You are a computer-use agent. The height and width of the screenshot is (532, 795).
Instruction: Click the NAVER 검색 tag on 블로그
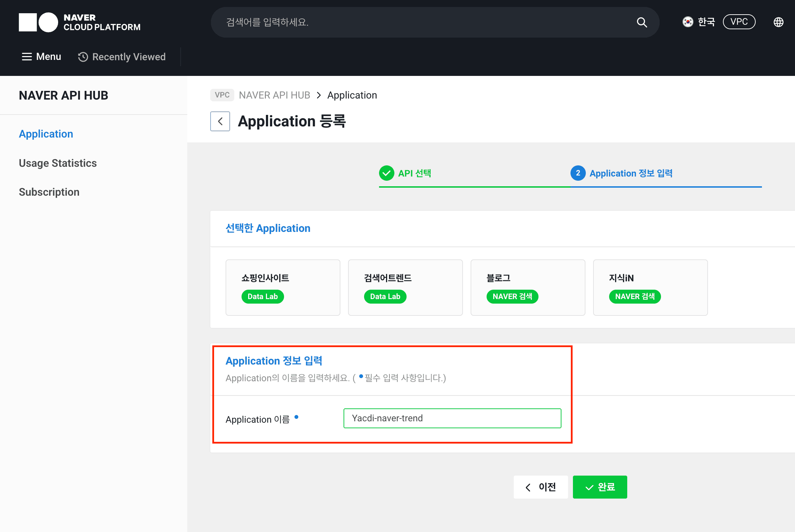[x=512, y=297]
